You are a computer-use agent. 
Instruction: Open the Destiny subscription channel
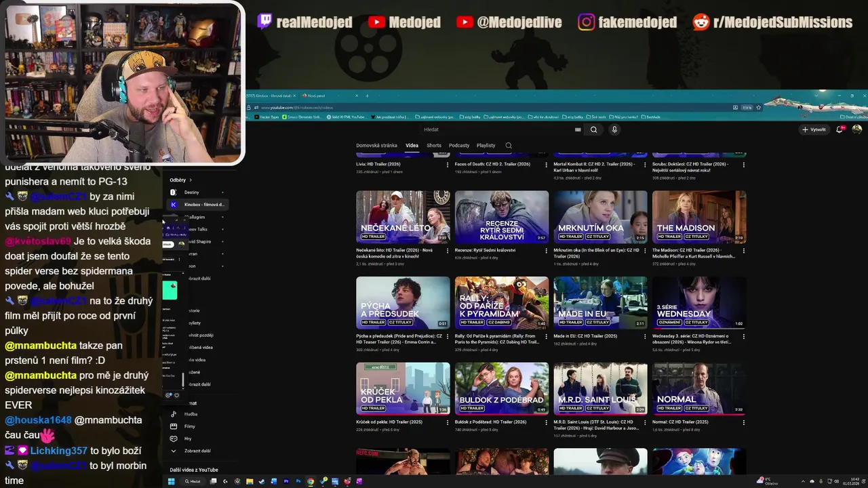(197, 192)
